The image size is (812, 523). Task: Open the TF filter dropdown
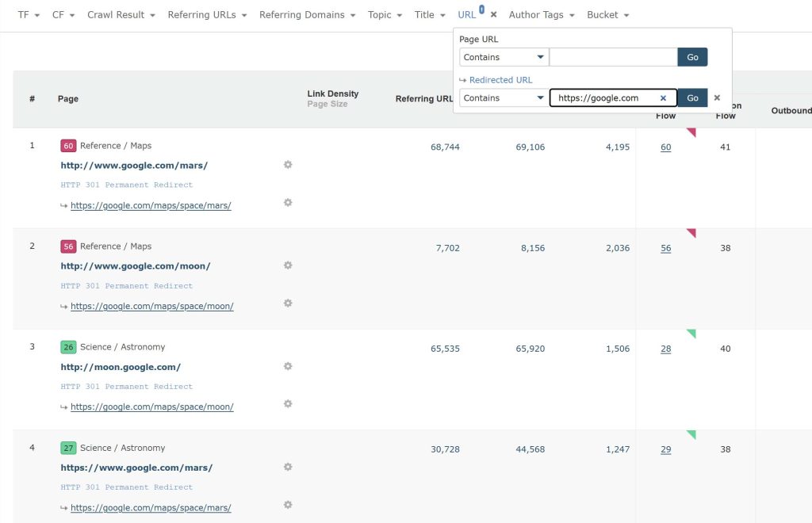click(x=29, y=15)
